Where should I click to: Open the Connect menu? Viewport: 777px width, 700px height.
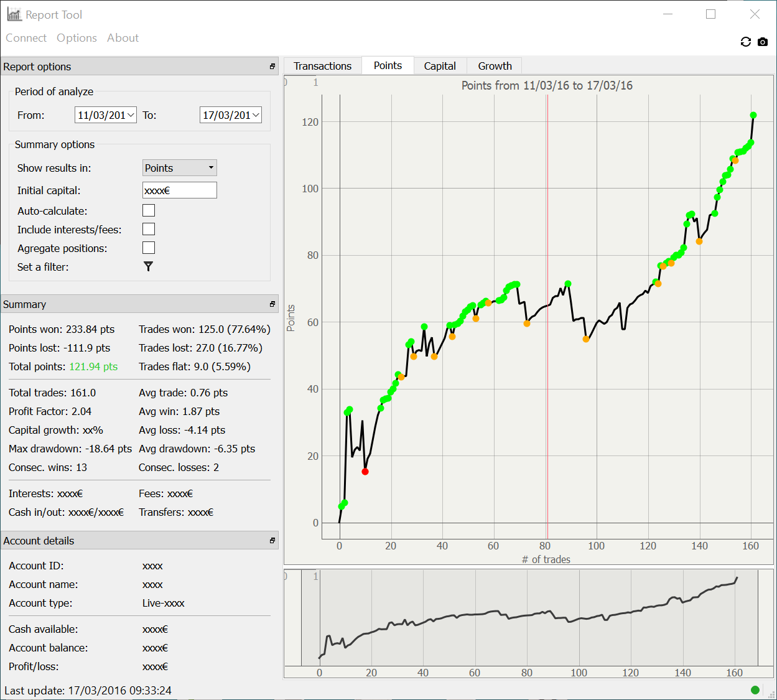26,38
